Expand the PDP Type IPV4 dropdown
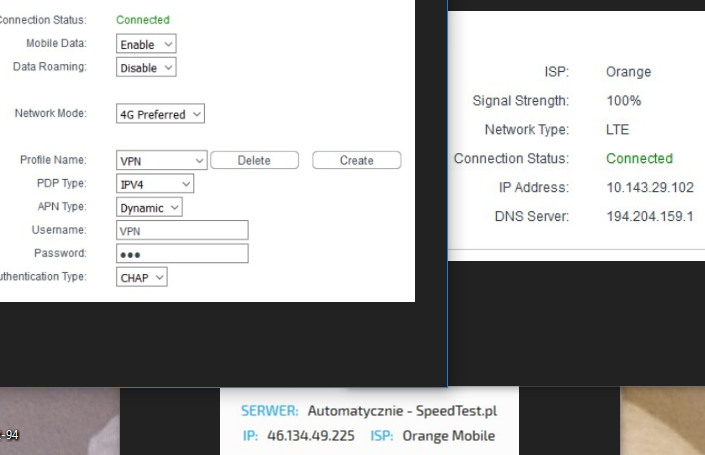The image size is (705, 455). [x=154, y=184]
